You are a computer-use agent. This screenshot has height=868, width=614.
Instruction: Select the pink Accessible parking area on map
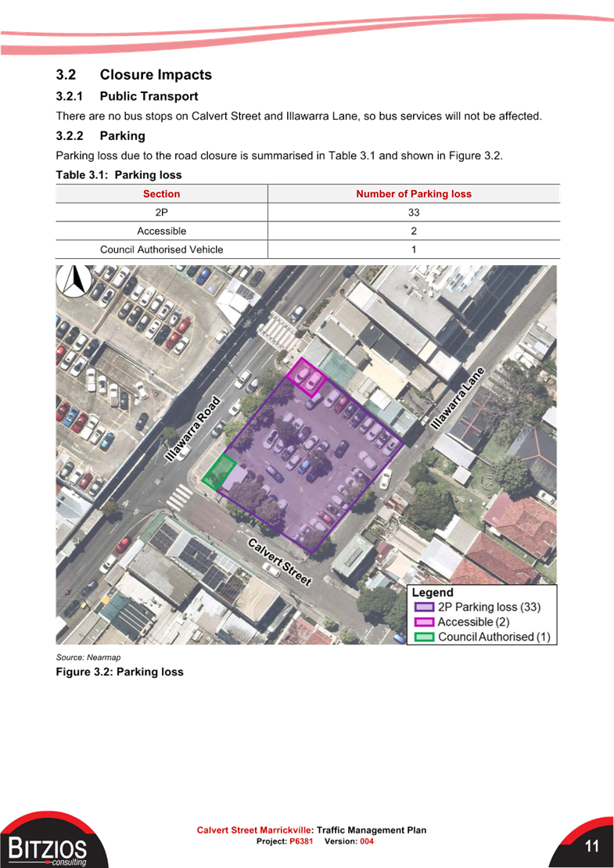coord(306,378)
